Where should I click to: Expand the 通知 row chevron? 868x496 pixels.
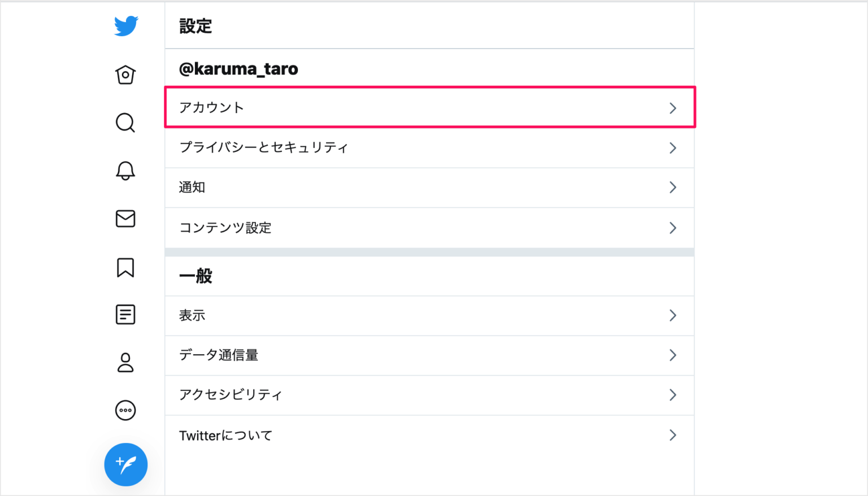tap(672, 188)
